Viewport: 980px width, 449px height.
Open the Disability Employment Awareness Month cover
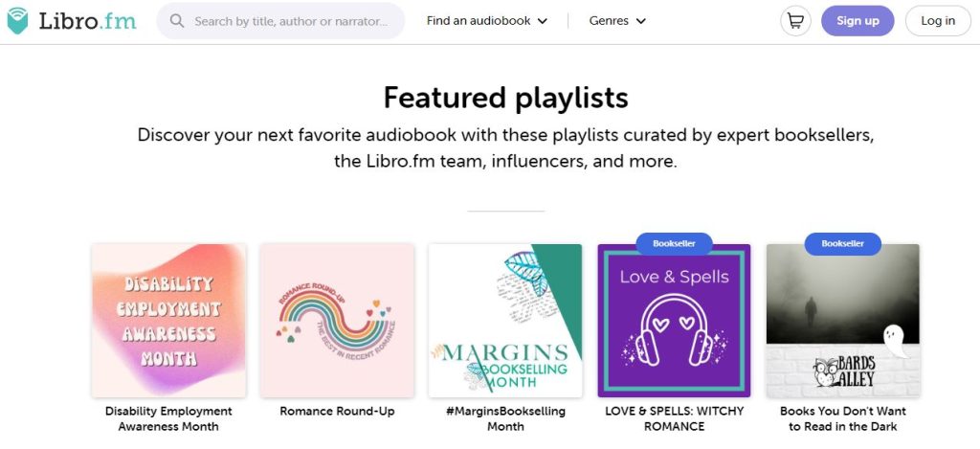pos(168,320)
